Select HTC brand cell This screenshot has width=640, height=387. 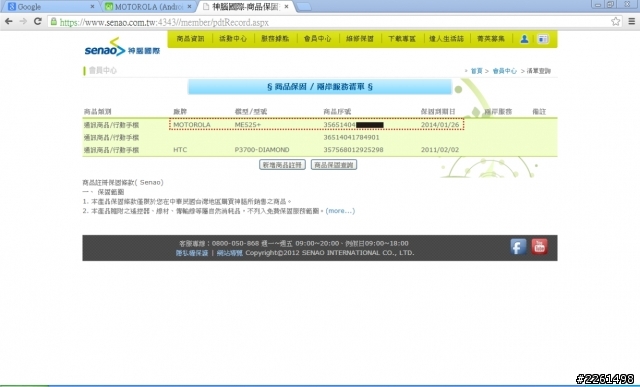click(x=180, y=150)
